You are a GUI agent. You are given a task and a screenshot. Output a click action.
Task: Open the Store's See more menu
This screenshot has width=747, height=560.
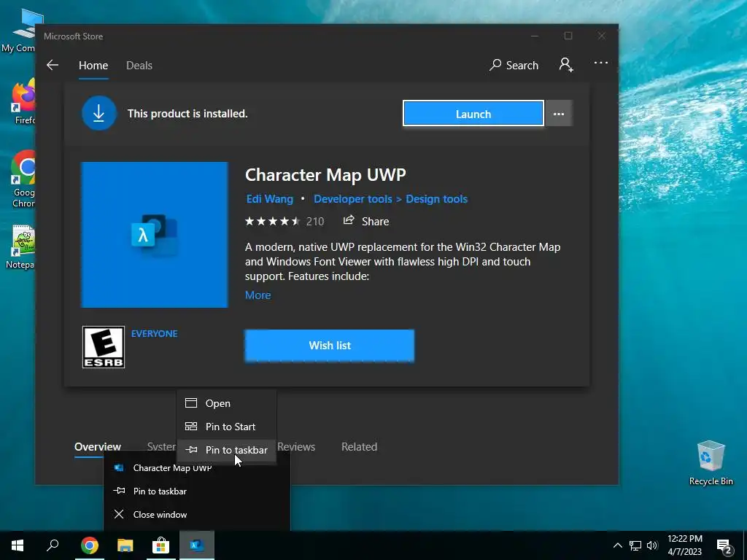pos(601,63)
